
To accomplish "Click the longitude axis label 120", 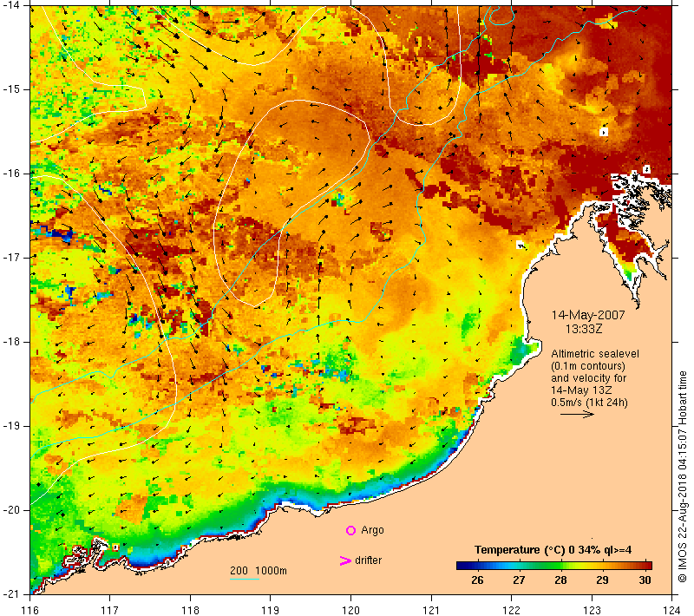I will point(351,610).
